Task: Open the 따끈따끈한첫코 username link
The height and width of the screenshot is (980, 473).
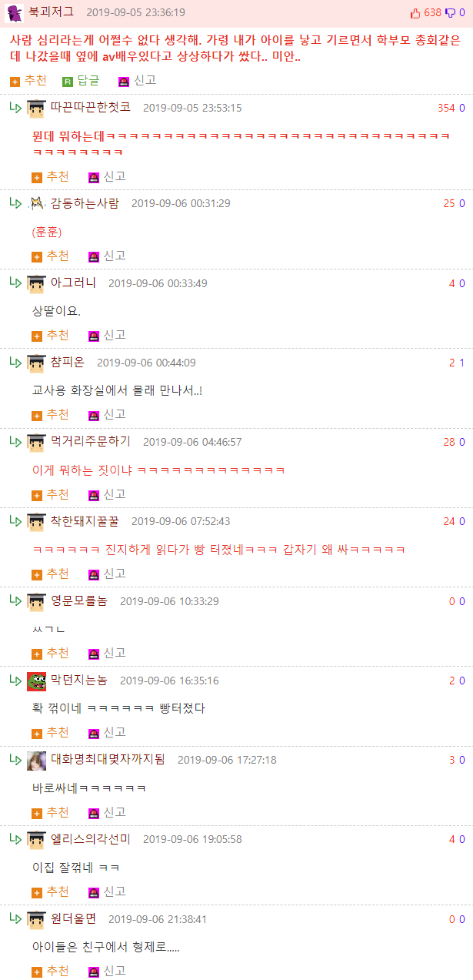Action: (91, 107)
